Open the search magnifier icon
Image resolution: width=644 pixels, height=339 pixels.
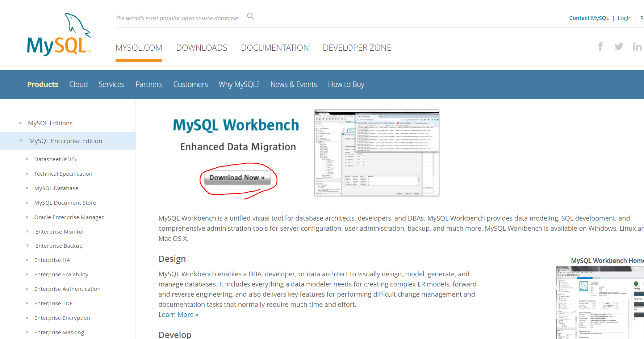251,16
